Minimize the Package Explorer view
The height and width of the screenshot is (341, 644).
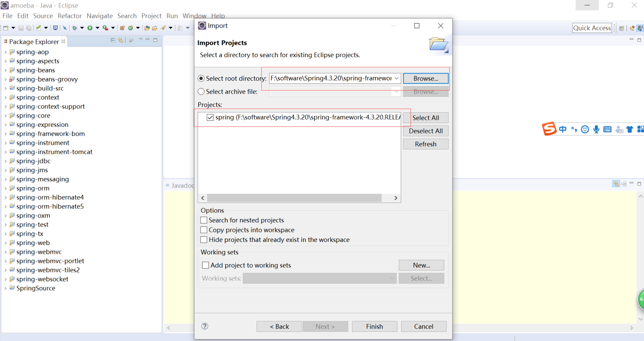coord(148,39)
